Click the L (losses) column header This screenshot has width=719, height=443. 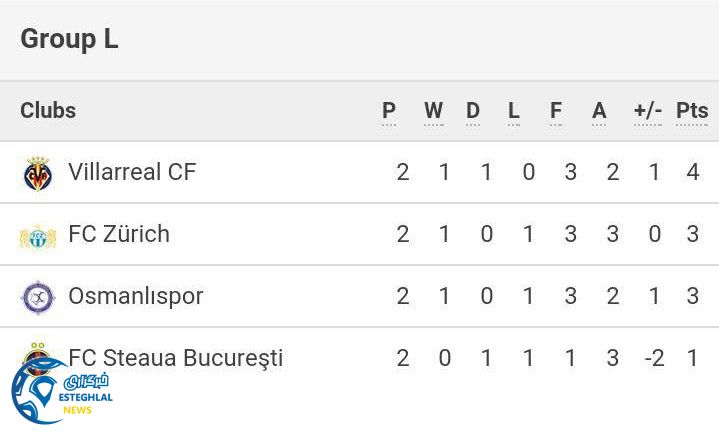point(514,111)
